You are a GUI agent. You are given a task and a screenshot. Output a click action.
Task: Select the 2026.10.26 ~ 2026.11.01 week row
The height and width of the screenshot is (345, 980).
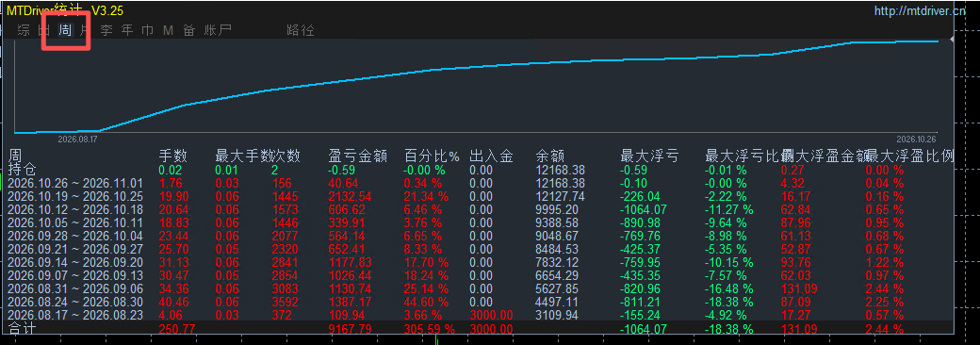75,183
